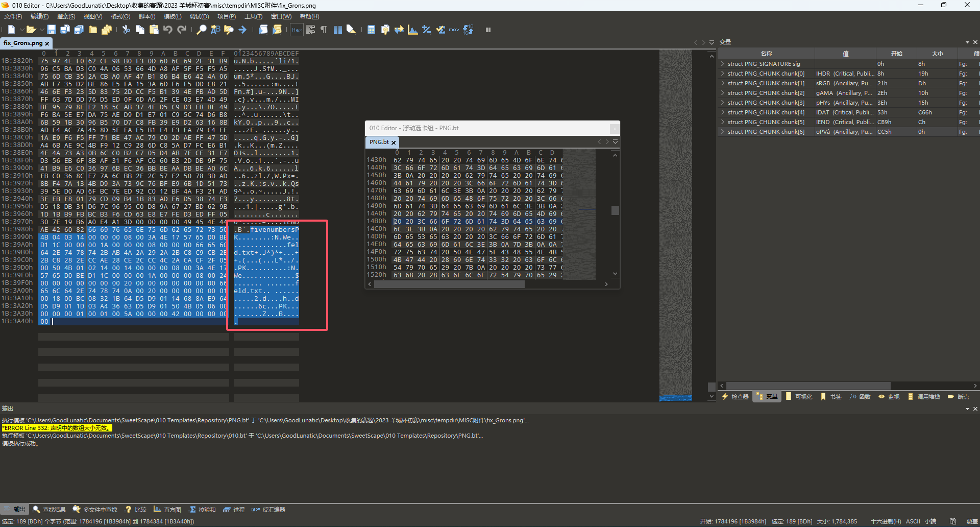Open the disassembler mov icon
The width and height of the screenshot is (980, 527).
tap(454, 30)
